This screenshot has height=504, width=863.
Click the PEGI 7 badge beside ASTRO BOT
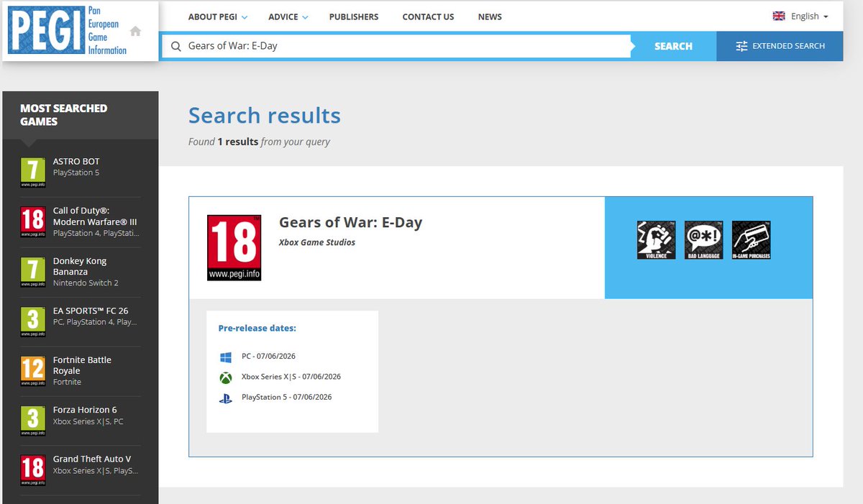pyautogui.click(x=33, y=173)
